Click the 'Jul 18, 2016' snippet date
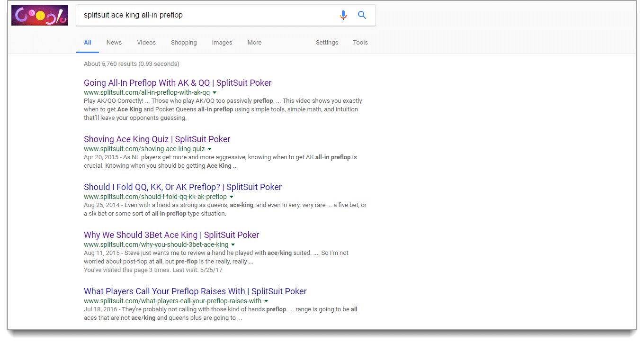Image resolution: width=644 pixels, height=344 pixels. tap(100, 309)
